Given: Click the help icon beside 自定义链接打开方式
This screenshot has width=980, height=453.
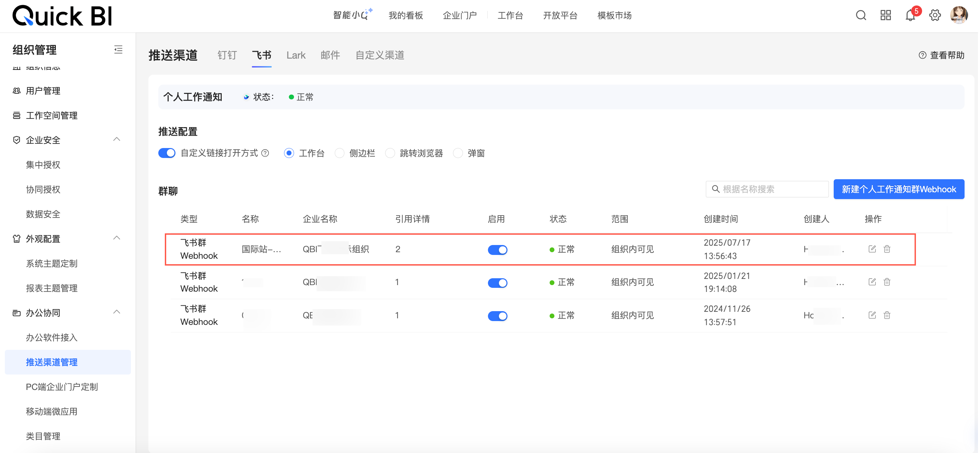Looking at the screenshot, I should [265, 153].
